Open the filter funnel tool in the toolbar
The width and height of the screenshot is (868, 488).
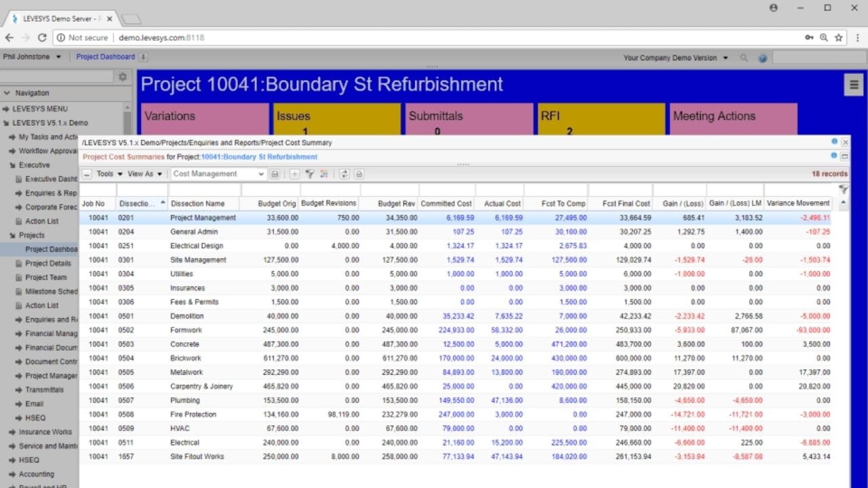pyautogui.click(x=310, y=174)
